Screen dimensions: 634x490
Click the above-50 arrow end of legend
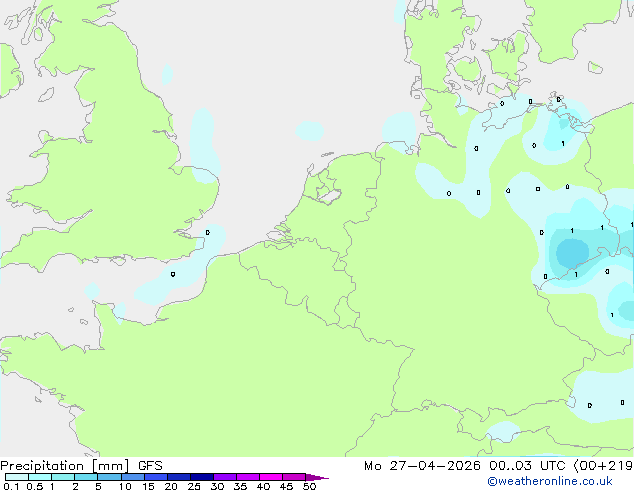pyautogui.click(x=317, y=477)
